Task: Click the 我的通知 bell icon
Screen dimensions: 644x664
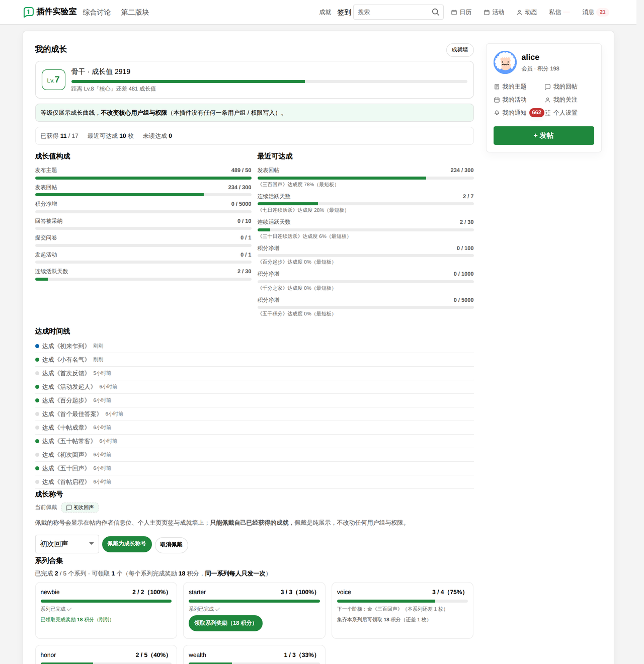Action: (x=497, y=113)
